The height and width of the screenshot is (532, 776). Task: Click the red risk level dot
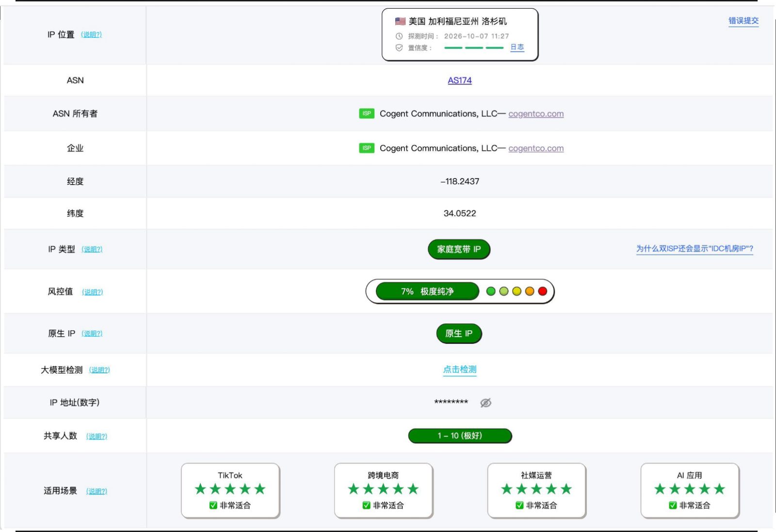[543, 291]
